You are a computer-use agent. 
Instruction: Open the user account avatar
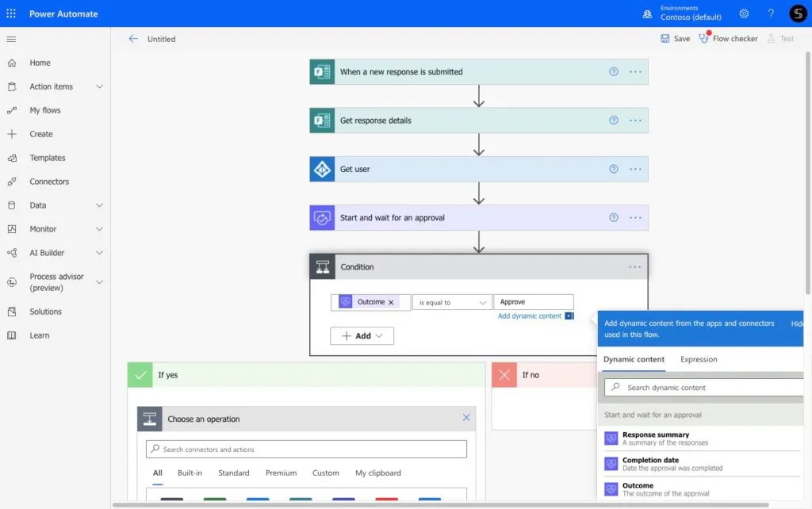[798, 13]
